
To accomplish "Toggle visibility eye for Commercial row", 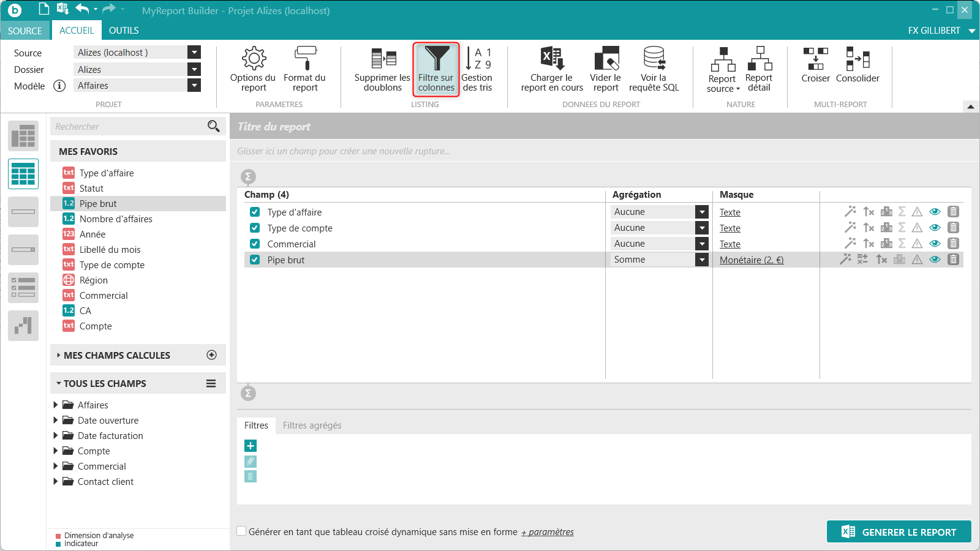I will (x=935, y=244).
